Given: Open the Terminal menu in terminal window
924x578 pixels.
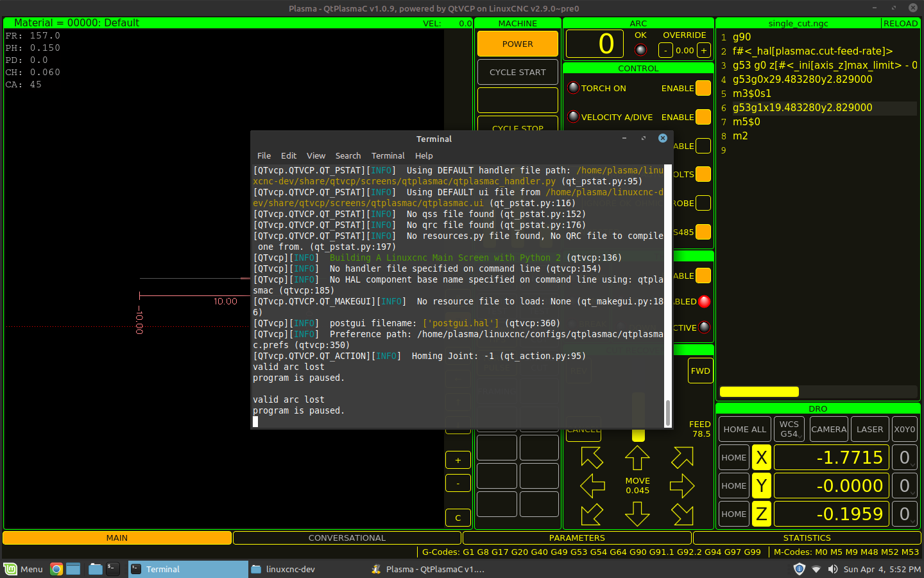Looking at the screenshot, I should (388, 155).
